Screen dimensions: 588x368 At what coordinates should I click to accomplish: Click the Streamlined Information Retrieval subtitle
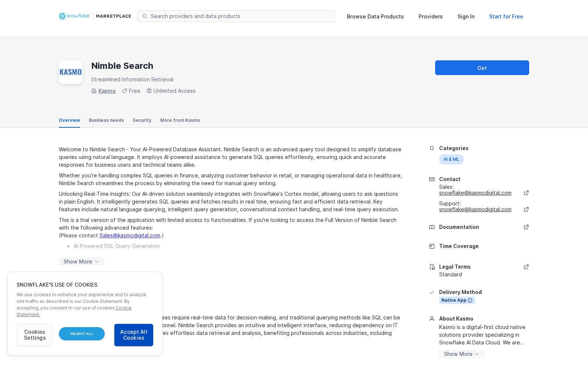click(x=132, y=79)
